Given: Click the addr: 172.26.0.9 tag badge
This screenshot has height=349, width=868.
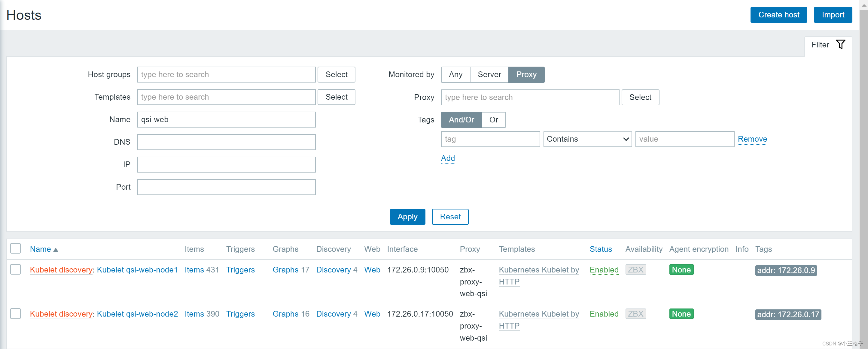Looking at the screenshot, I should [785, 270].
